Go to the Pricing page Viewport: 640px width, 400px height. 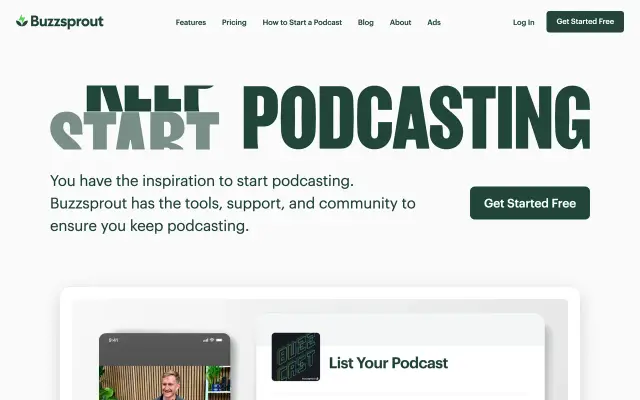pos(234,22)
